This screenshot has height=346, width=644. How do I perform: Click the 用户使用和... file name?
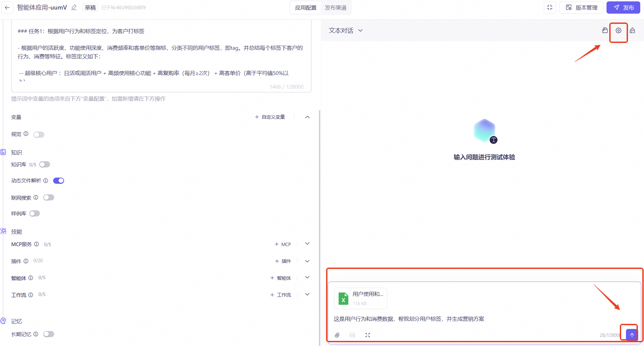pyautogui.click(x=368, y=294)
